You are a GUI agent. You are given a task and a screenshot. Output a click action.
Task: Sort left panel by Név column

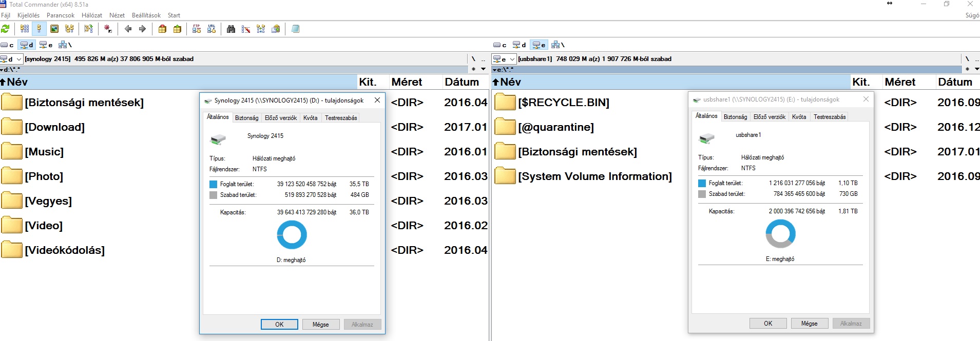[178, 82]
